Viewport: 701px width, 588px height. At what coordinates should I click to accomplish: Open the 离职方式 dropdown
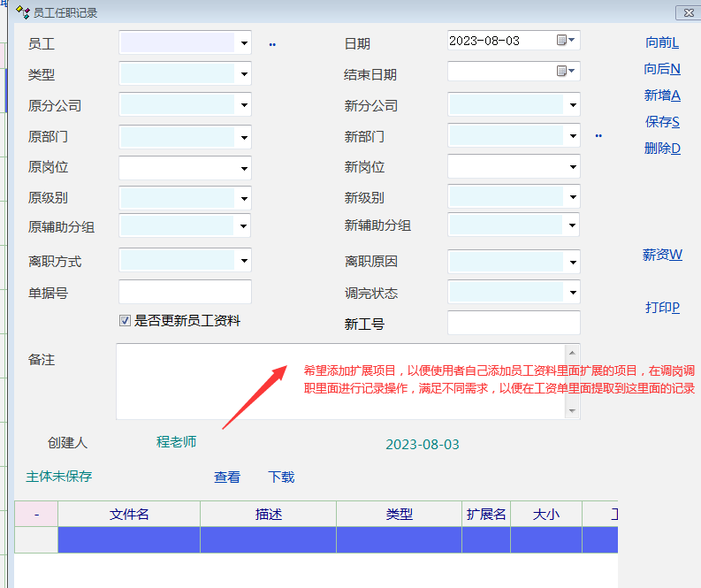(x=244, y=261)
